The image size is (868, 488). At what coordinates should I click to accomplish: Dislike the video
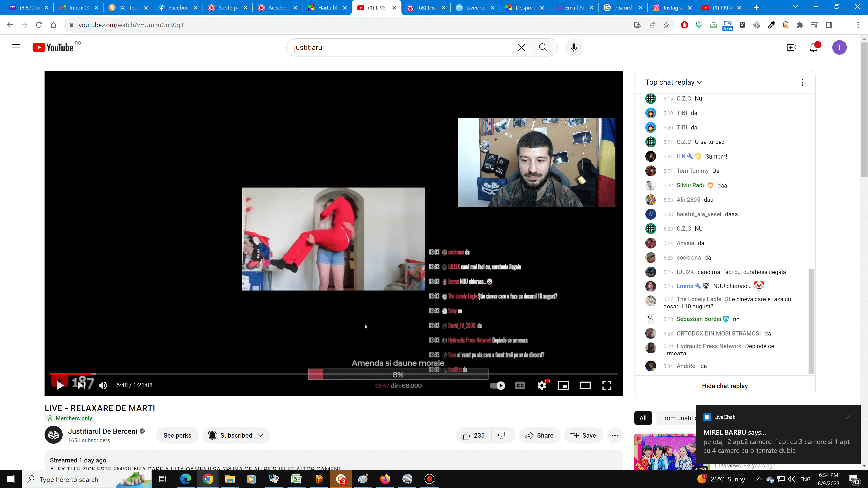tap(502, 435)
